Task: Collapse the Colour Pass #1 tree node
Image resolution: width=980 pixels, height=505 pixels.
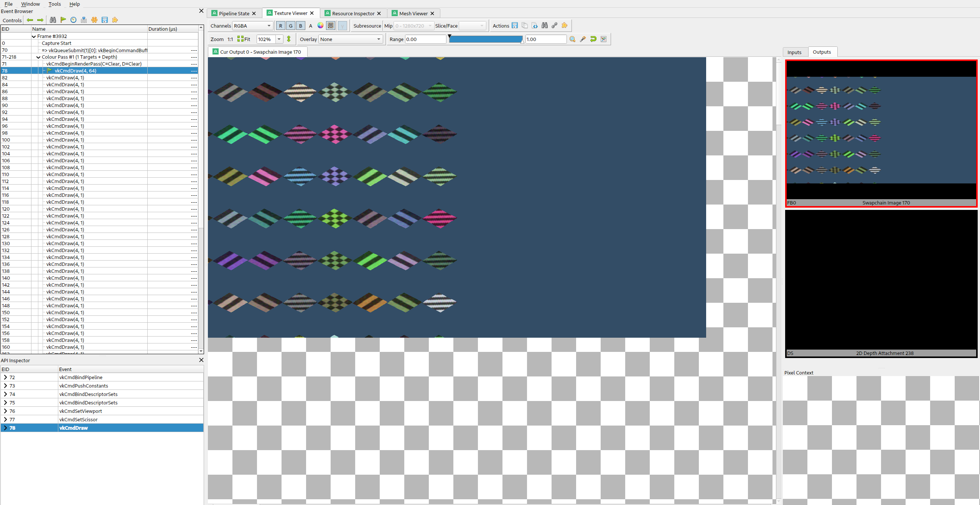Action: coord(38,57)
